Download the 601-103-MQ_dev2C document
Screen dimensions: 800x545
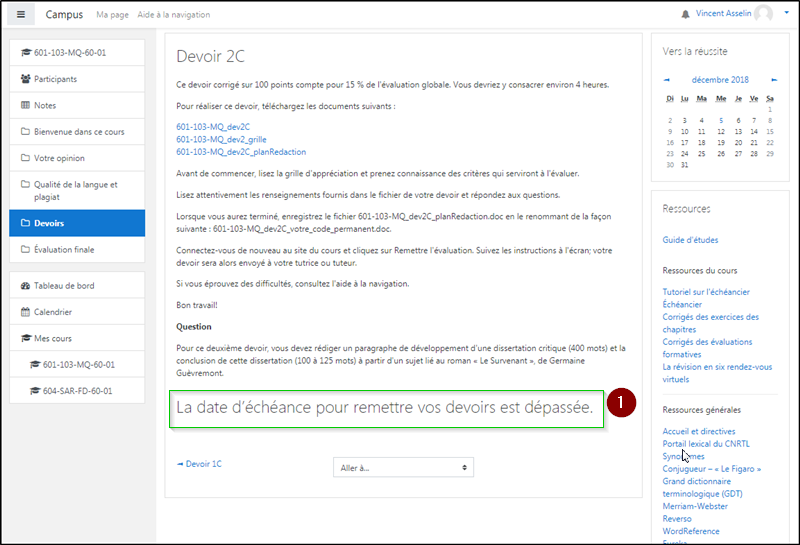[x=214, y=126]
